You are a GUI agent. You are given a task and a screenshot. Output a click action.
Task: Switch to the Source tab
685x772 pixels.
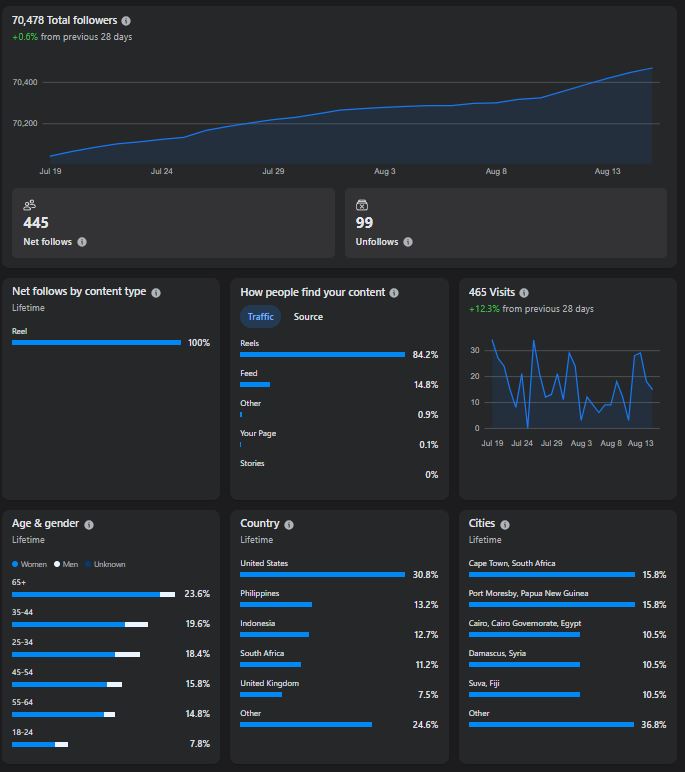point(308,317)
